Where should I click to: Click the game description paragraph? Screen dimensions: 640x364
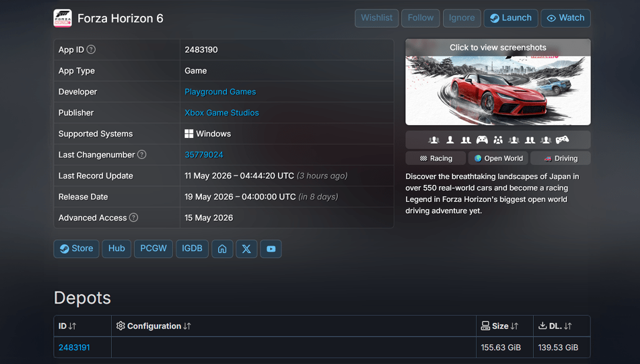pyautogui.click(x=492, y=194)
